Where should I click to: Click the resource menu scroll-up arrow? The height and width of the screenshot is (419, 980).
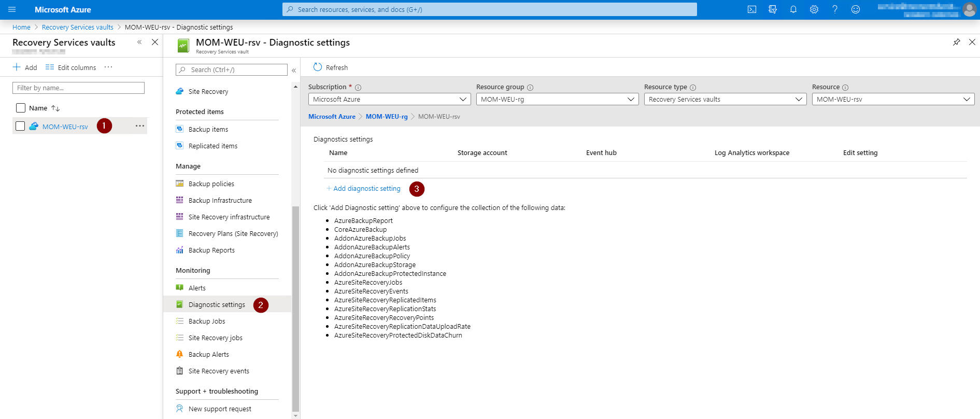tap(296, 87)
